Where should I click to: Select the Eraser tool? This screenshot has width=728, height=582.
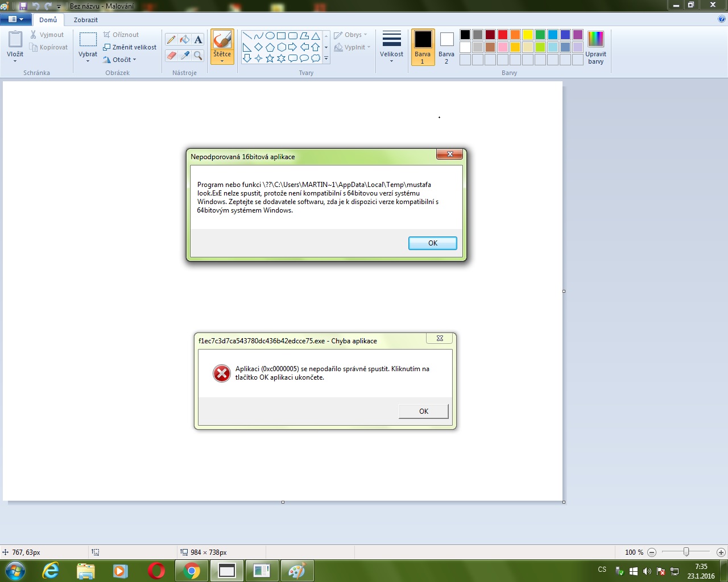(x=171, y=55)
